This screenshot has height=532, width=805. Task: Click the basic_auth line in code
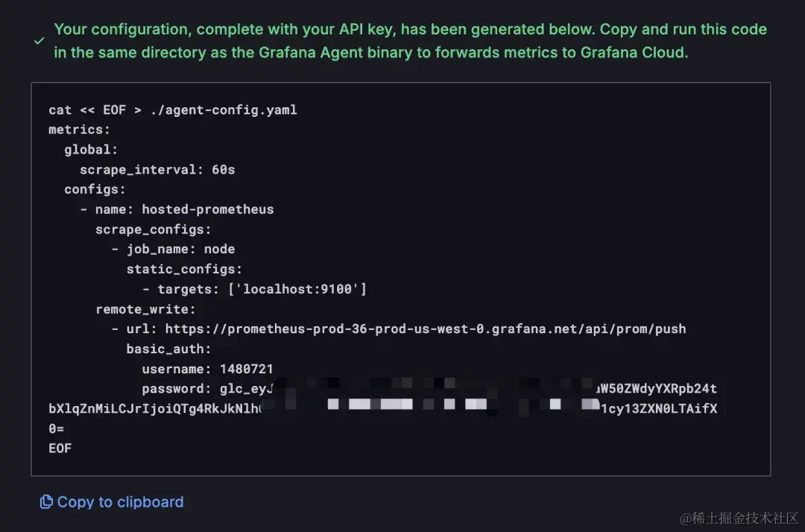pyautogui.click(x=168, y=349)
